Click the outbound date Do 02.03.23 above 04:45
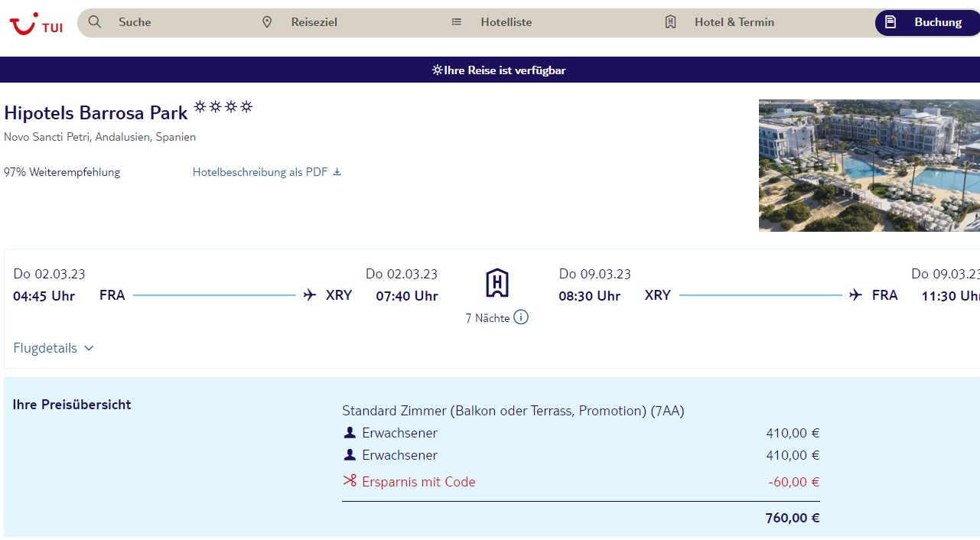980x540 pixels. pyautogui.click(x=49, y=274)
